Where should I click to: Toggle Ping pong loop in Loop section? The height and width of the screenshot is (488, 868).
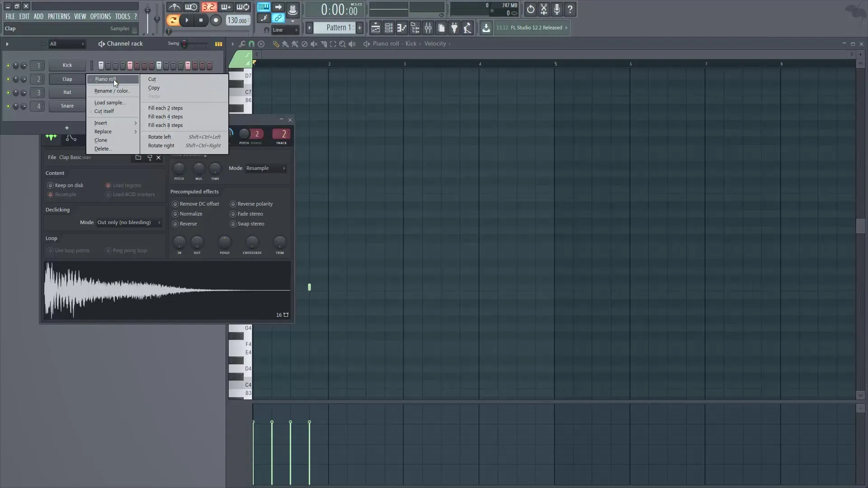tap(108, 250)
